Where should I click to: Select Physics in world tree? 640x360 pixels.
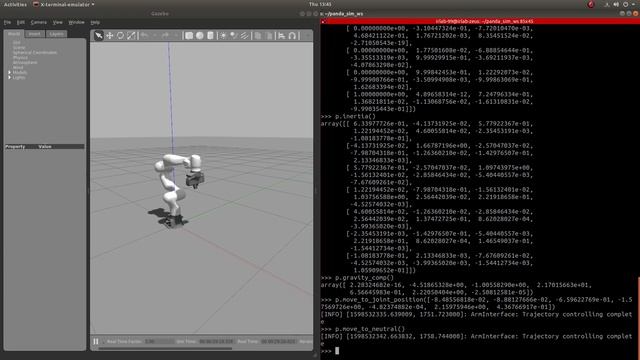pos(20,58)
